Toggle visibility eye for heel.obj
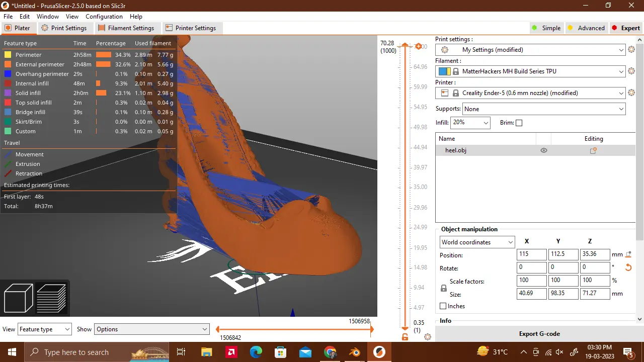Viewport: 644px width, 362px height. pyautogui.click(x=544, y=150)
